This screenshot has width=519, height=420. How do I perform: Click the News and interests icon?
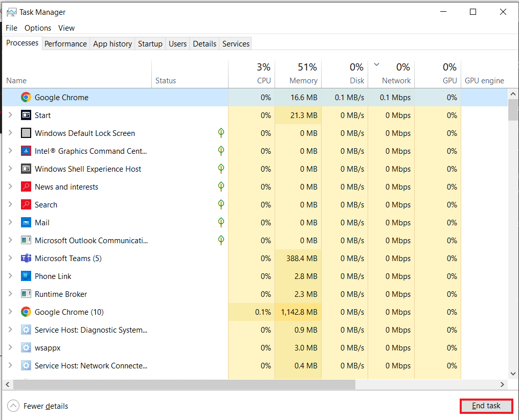click(x=26, y=187)
